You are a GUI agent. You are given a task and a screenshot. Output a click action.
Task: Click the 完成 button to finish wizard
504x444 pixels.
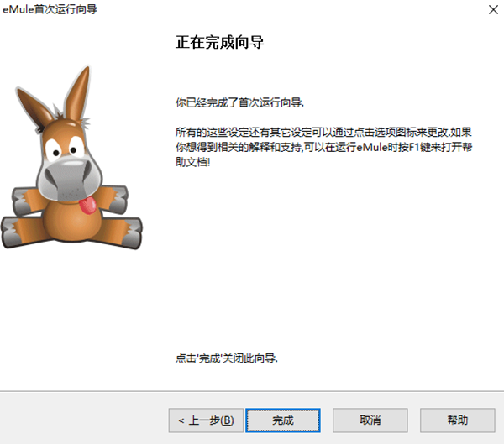(283, 420)
